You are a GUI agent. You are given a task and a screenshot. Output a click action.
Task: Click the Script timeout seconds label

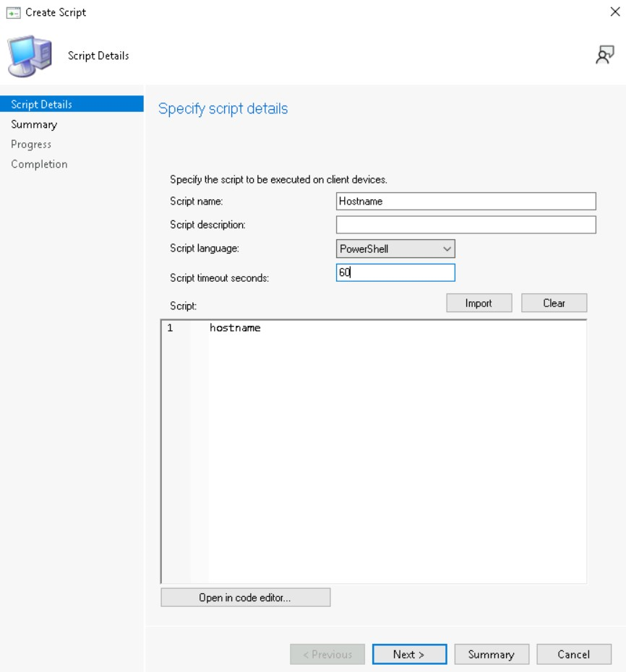[x=220, y=277]
